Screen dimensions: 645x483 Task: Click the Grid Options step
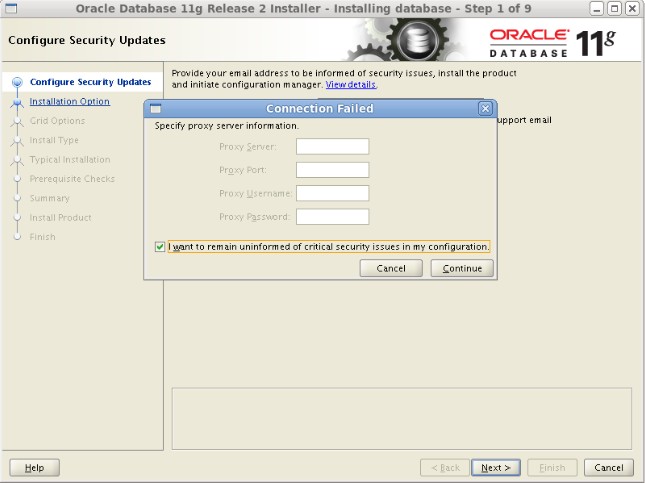[x=57, y=121]
